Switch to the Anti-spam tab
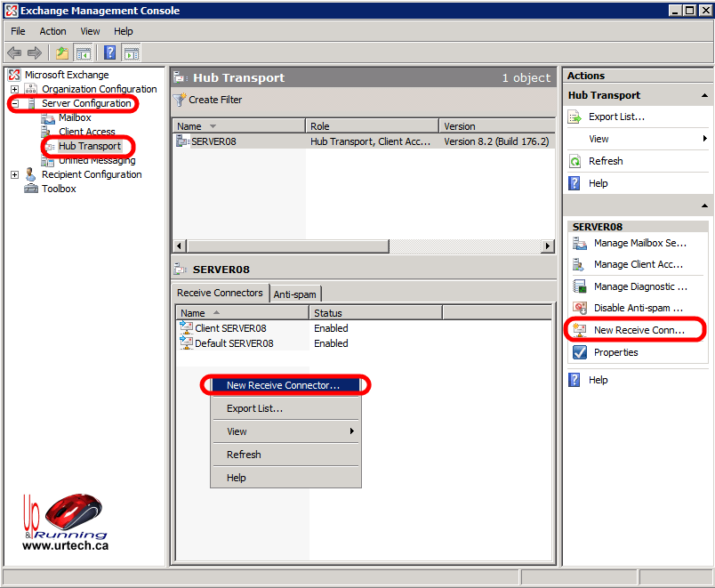The image size is (715, 588). coord(294,294)
